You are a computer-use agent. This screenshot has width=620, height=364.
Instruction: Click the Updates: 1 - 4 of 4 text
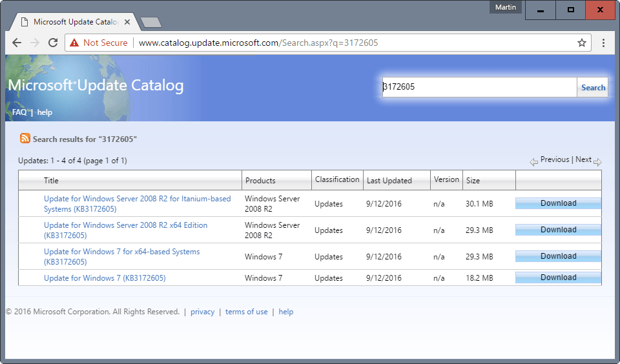pyautogui.click(x=73, y=161)
